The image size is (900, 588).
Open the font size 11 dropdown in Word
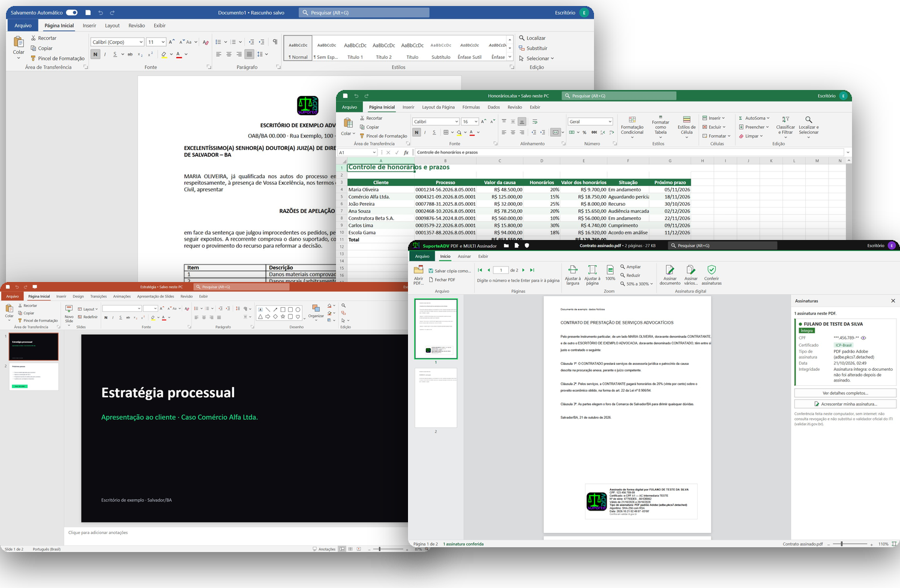point(163,42)
